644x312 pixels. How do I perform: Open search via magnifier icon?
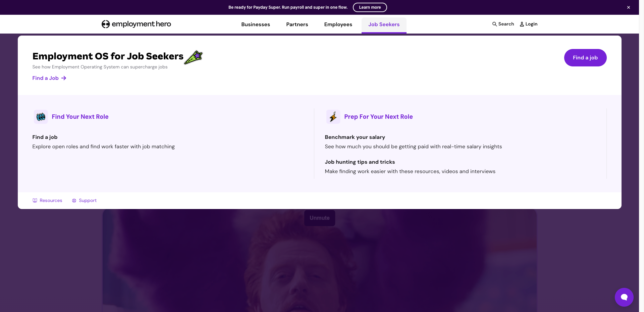point(494,24)
